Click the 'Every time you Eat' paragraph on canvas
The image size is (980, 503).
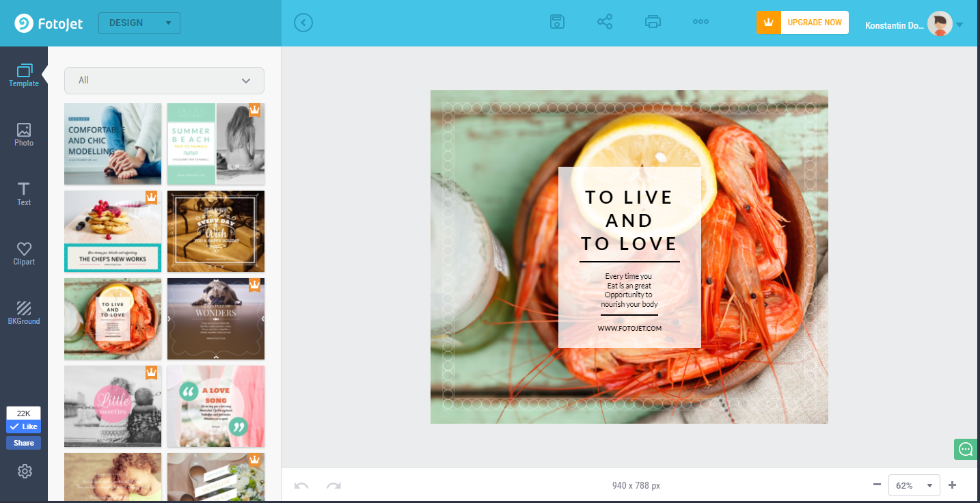pyautogui.click(x=629, y=290)
